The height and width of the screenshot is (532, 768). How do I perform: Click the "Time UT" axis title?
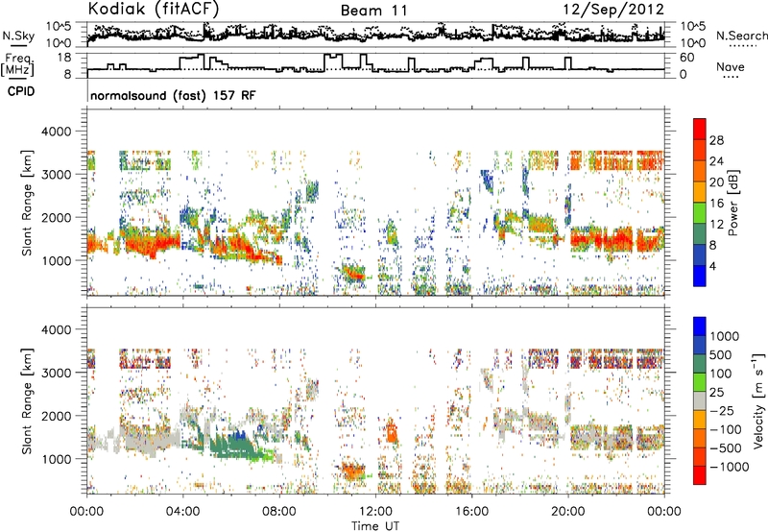click(x=375, y=526)
